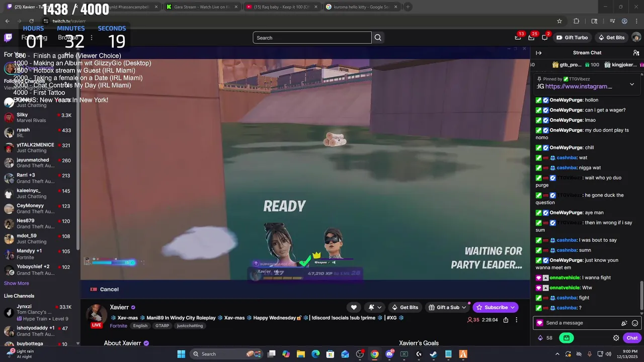Click channel points icon showing 58
This screenshot has height=362, width=644.
tap(545, 338)
